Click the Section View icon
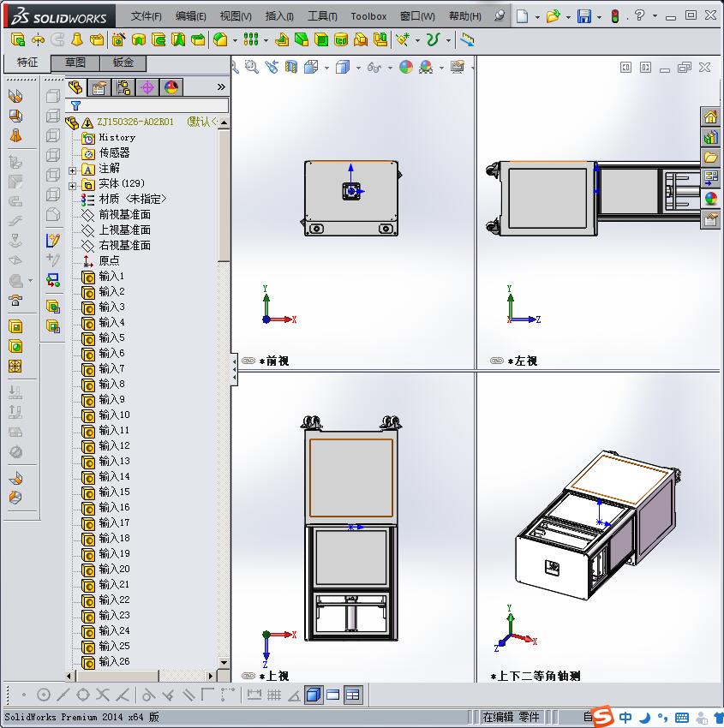This screenshot has height=728, width=724. (x=291, y=68)
